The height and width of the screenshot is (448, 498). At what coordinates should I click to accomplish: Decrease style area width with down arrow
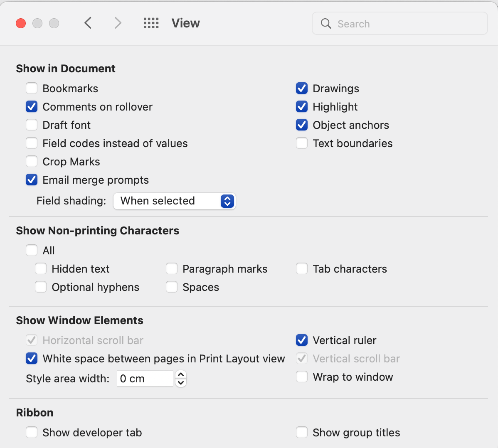tap(181, 382)
